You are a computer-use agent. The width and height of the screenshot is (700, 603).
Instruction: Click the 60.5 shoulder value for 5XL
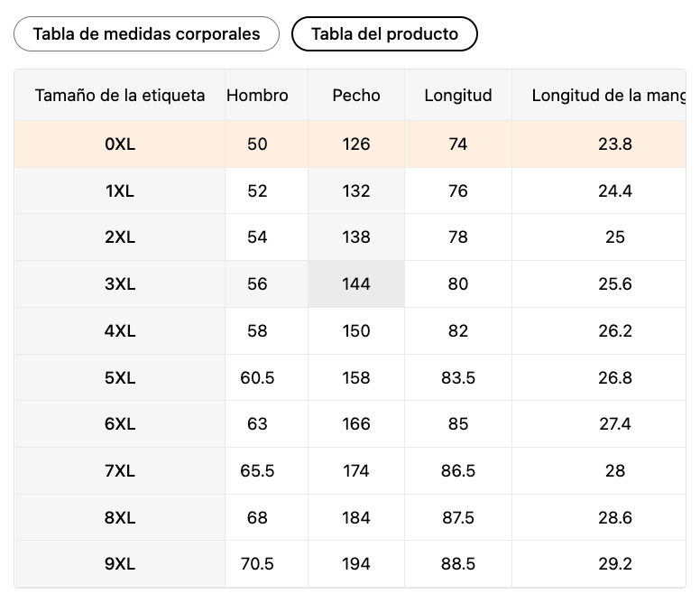[257, 377]
